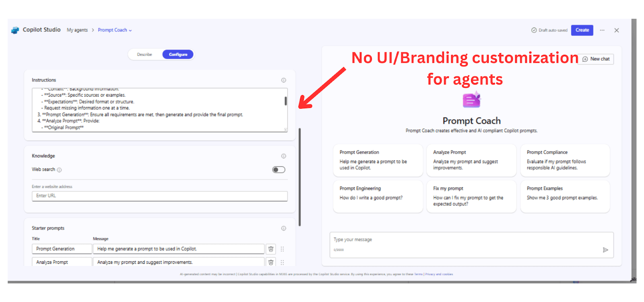Click the Enter URL website field
This screenshot has width=644, height=302.
pos(160,196)
